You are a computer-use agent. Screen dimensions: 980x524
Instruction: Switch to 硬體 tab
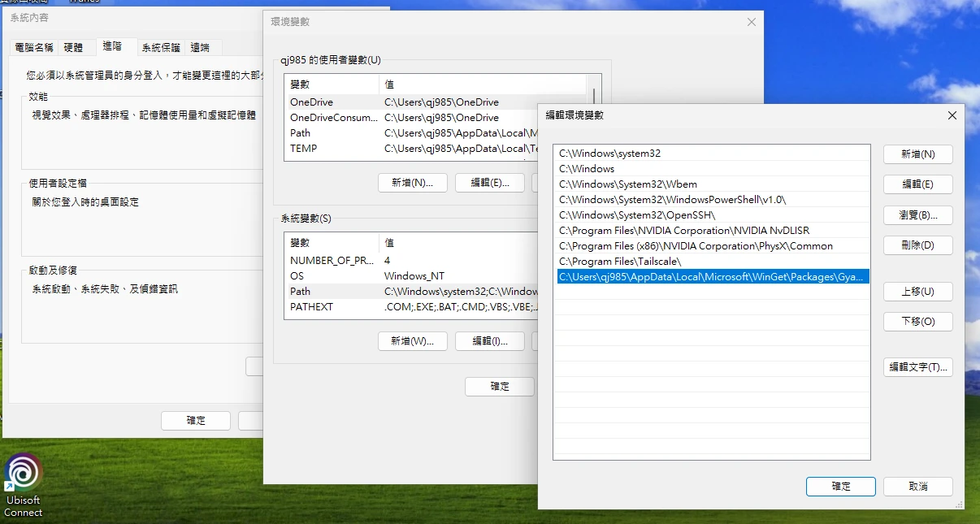[x=73, y=48]
